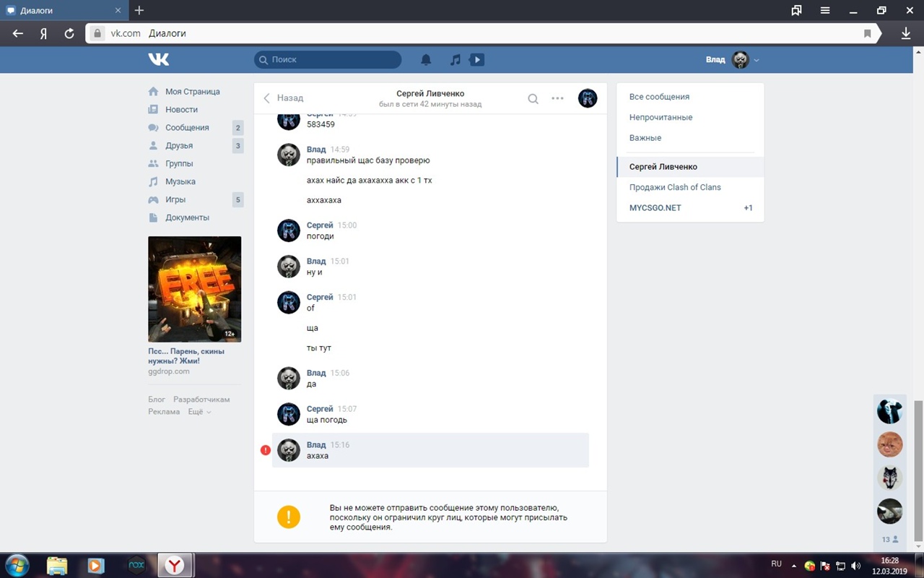Viewport: 924px width, 578px height.
Task: Reload page with browser refresh icon
Action: (69, 33)
